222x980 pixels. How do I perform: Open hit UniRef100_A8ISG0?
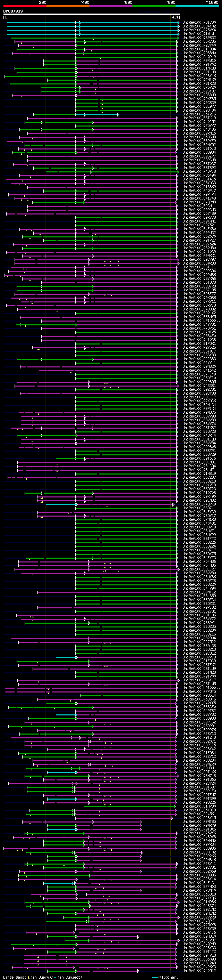click(199, 23)
